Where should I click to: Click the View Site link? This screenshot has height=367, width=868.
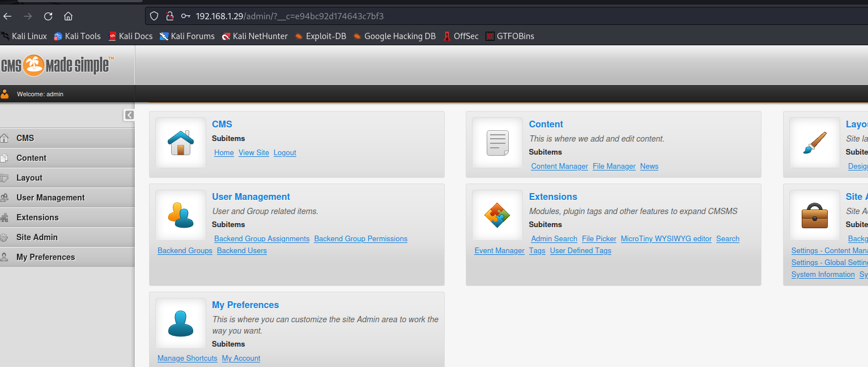pos(254,153)
